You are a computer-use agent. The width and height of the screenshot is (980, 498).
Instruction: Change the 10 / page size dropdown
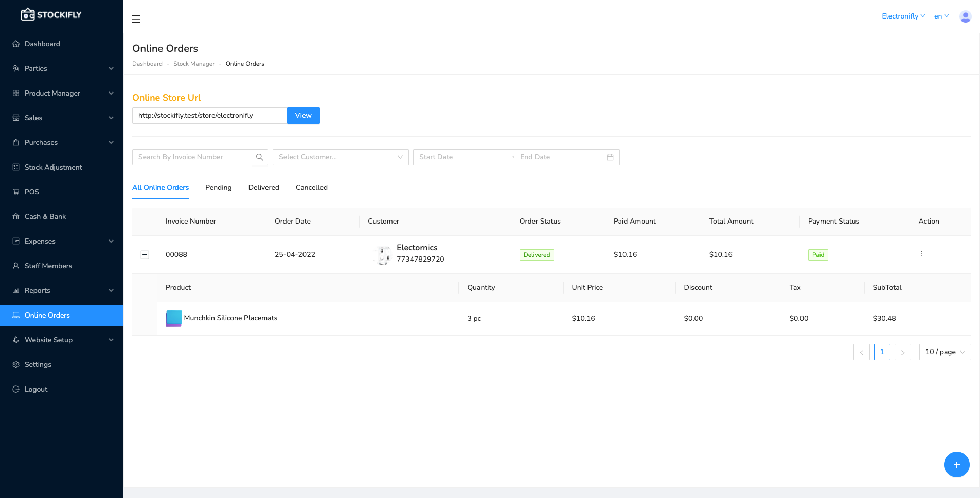point(945,352)
